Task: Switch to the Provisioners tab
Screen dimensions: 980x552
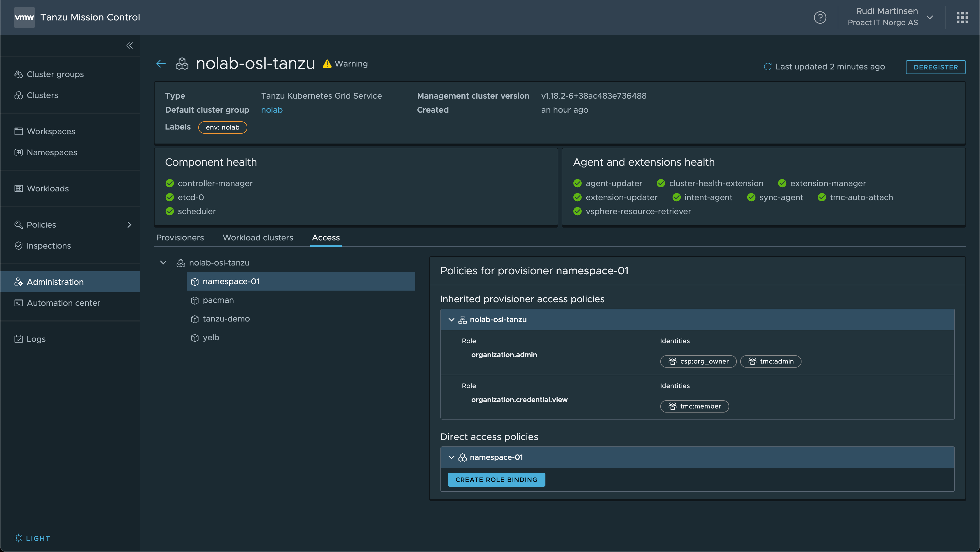Action: point(180,237)
